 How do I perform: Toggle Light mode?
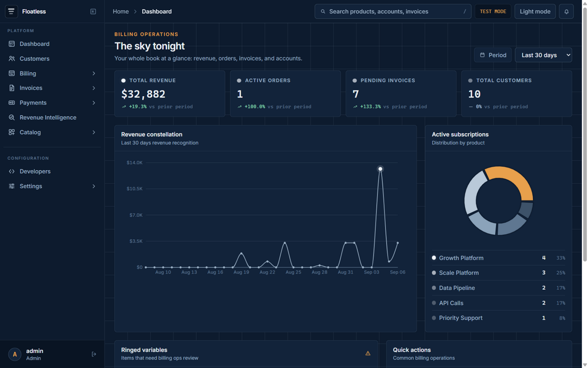click(535, 11)
